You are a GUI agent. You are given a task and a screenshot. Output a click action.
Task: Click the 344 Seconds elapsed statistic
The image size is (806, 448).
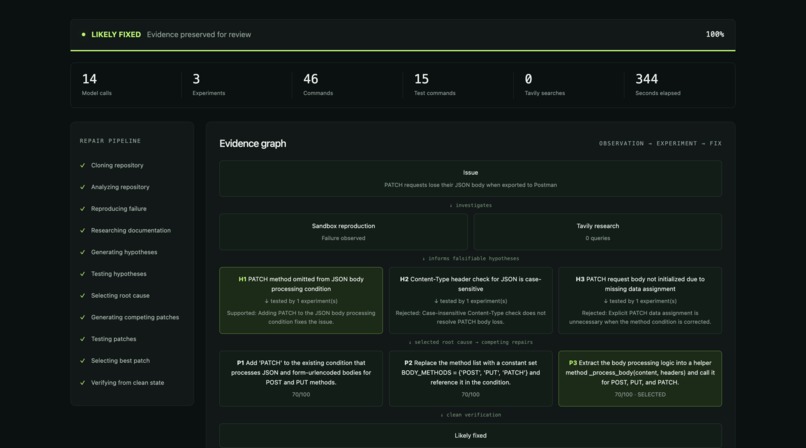[658, 85]
